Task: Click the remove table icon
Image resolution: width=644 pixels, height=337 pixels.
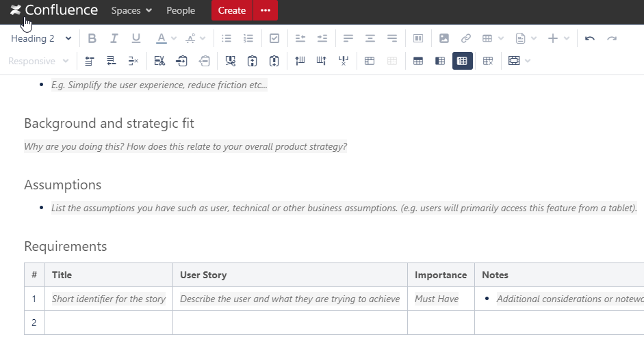Action: coord(488,61)
